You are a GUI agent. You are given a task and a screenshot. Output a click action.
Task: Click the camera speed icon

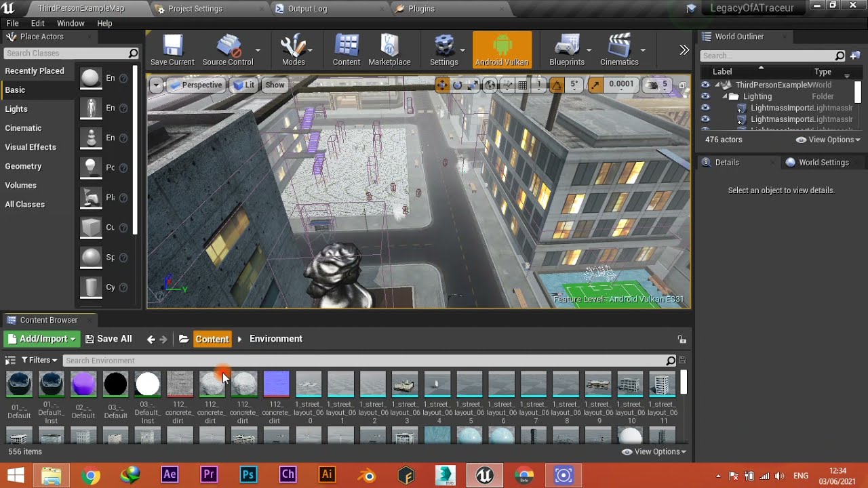point(653,85)
